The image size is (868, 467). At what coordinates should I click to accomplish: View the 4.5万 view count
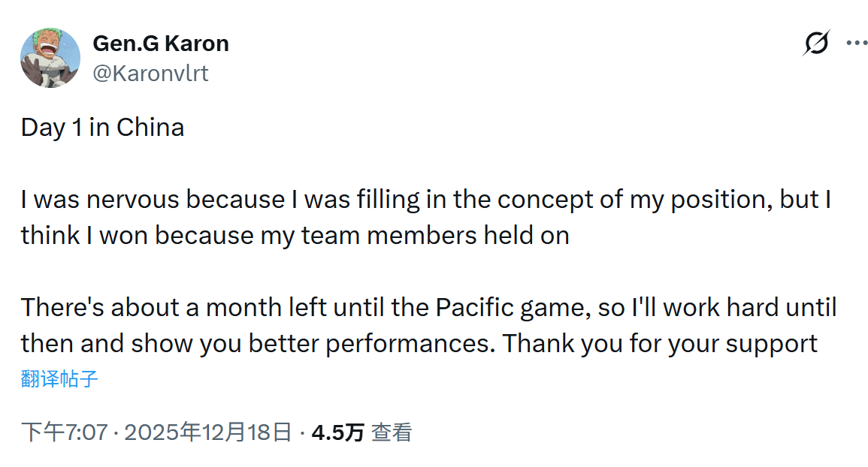tap(338, 432)
